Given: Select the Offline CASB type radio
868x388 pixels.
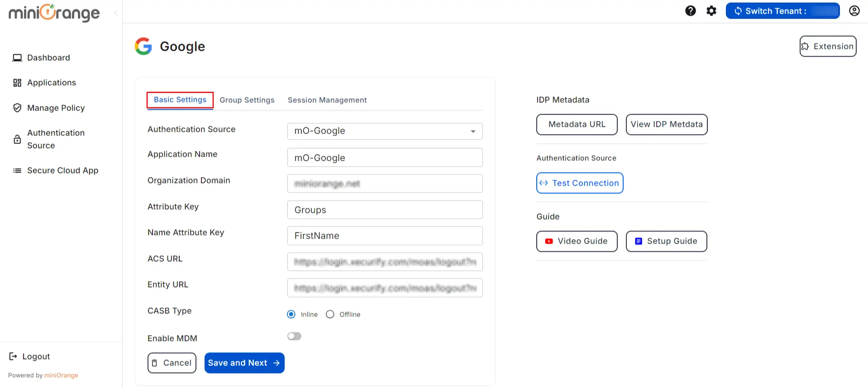Looking at the screenshot, I should pos(330,314).
